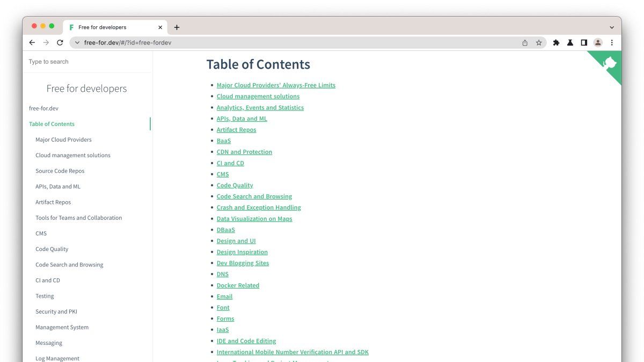Click the share page icon in address bar
The width and height of the screenshot is (644, 362).
coord(525,43)
